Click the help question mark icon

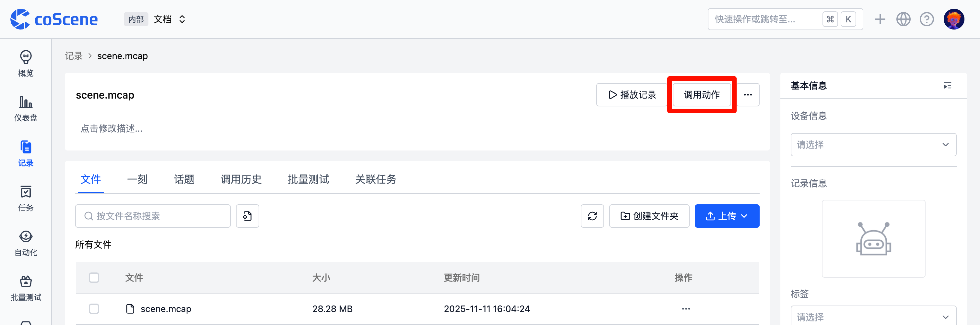[927, 18]
